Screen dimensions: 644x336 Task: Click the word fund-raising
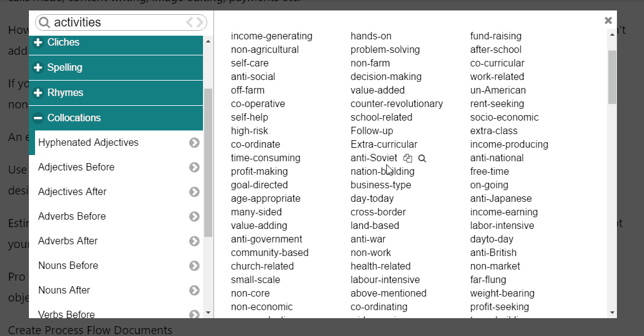[x=496, y=36]
